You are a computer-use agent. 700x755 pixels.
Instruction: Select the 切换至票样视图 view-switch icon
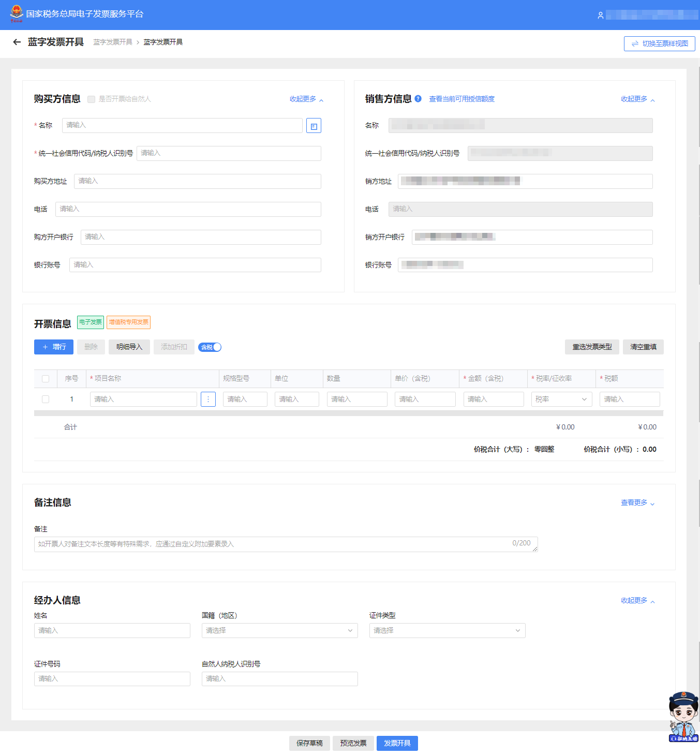(x=635, y=43)
